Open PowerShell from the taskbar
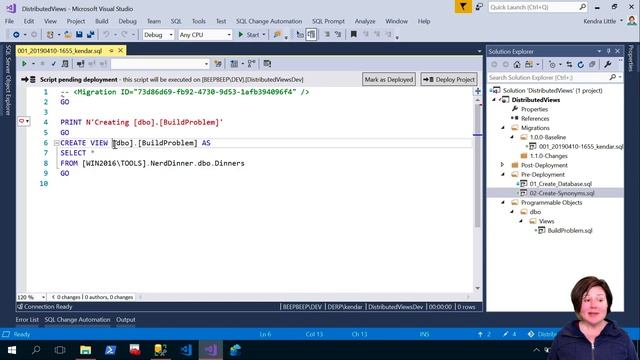640x360 pixels. (x=110, y=350)
